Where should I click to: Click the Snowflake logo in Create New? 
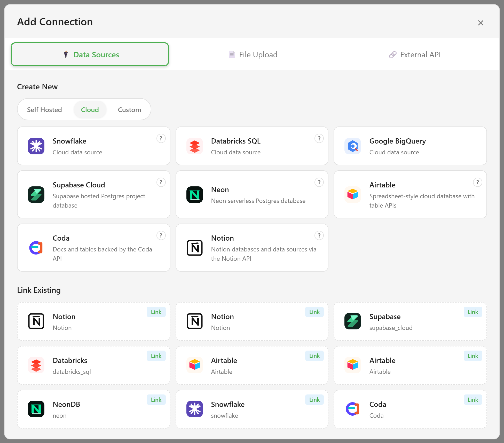click(x=36, y=146)
